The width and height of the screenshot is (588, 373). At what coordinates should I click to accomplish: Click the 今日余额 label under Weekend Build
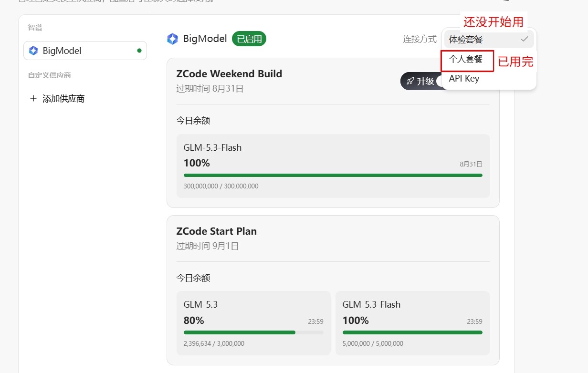[x=193, y=121]
